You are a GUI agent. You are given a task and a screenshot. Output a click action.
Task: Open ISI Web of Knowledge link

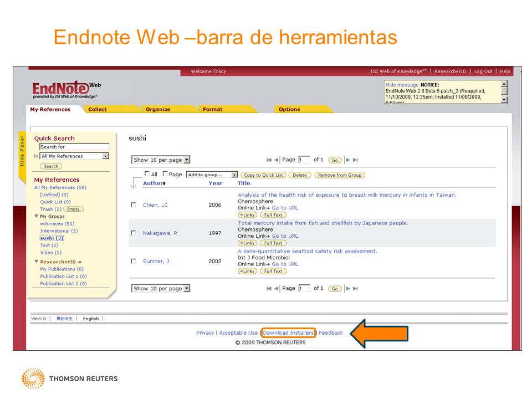tap(398, 71)
